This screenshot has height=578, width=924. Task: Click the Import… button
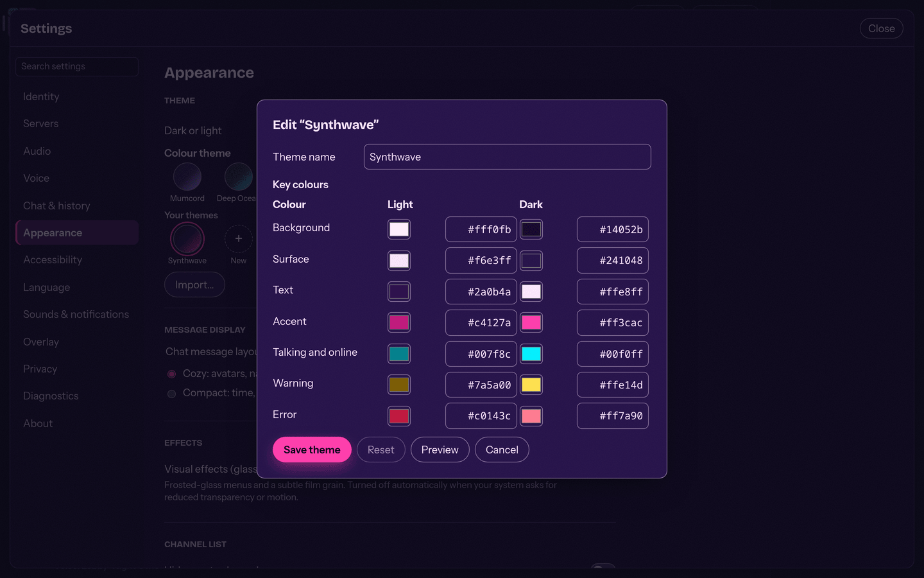[194, 285]
